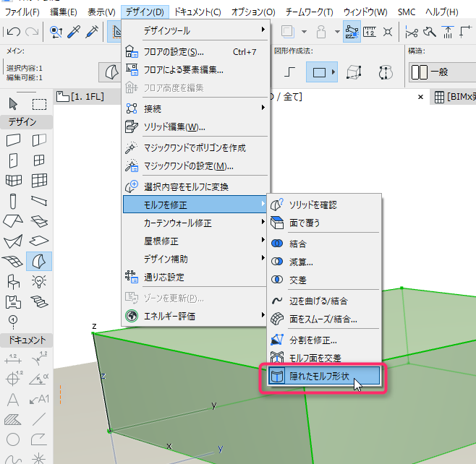Choose ソリッドを確認 in submenu
This screenshot has height=464, width=476.
point(323,205)
